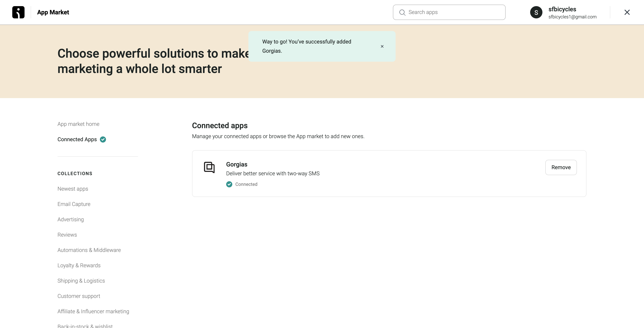The height and width of the screenshot is (328, 644).
Task: Close the App Market window
Action: tap(627, 12)
